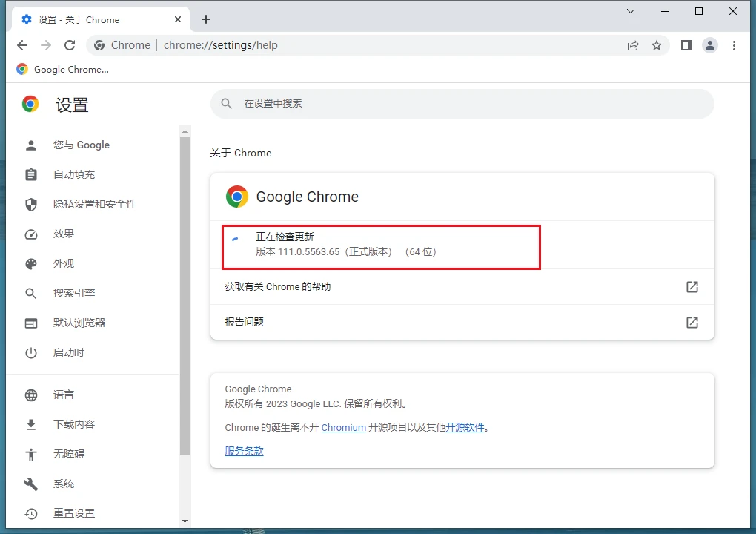Click the search magnifier icon in settings search
The width and height of the screenshot is (756, 534).
(226, 104)
